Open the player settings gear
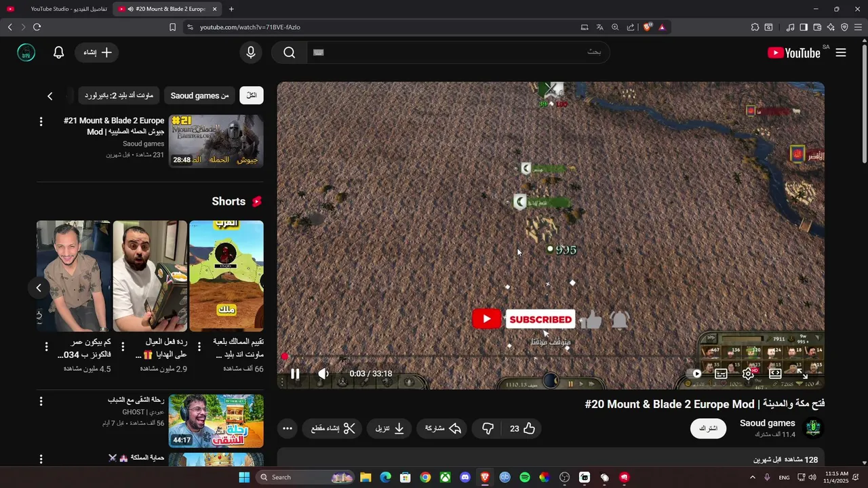 748,373
